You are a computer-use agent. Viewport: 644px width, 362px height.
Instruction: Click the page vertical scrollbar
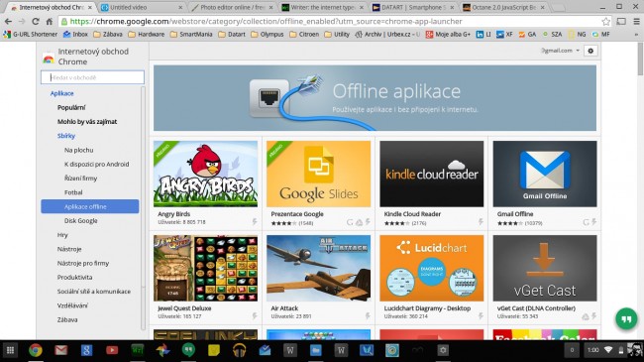click(x=640, y=59)
